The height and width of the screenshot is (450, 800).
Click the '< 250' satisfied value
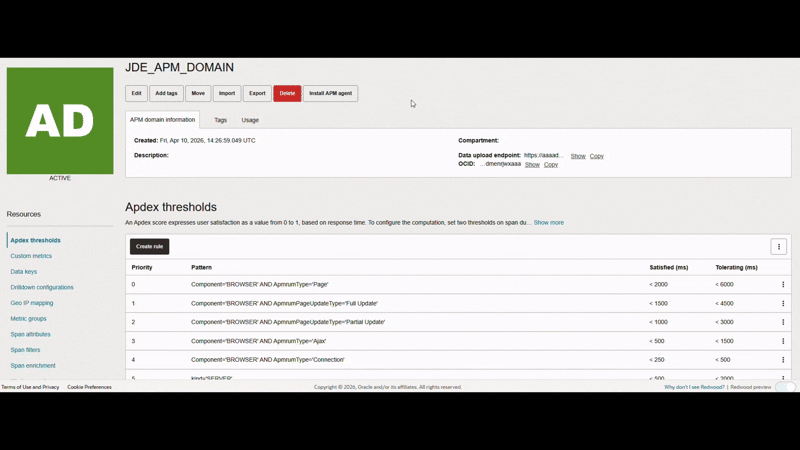[x=657, y=360]
